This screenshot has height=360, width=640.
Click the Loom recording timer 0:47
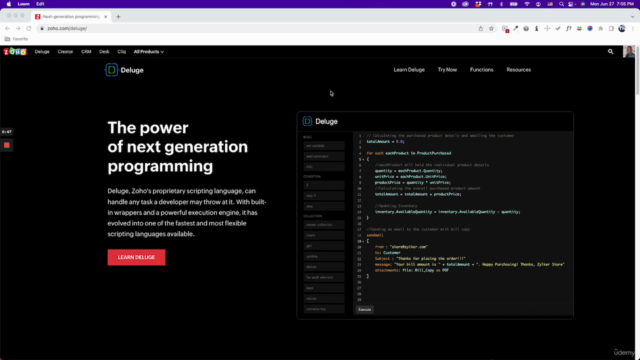7,132
